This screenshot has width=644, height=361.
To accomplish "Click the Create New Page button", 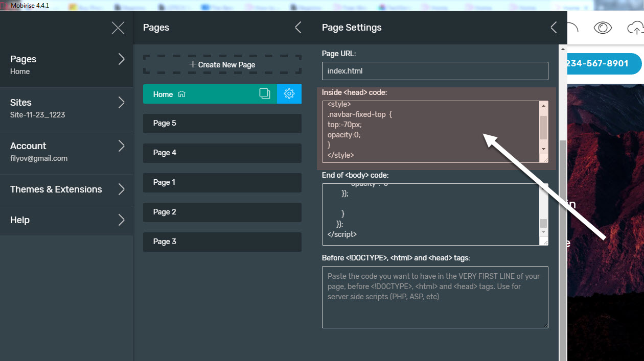I will pos(222,64).
